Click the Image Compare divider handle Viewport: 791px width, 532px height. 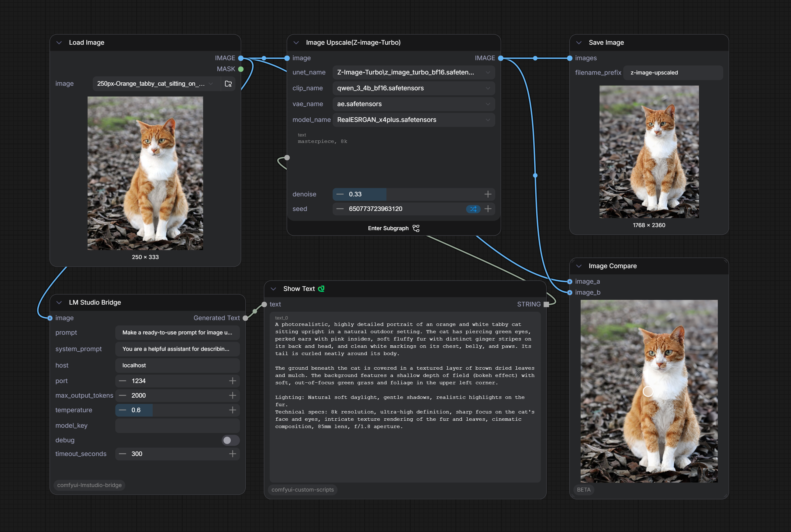(x=648, y=392)
